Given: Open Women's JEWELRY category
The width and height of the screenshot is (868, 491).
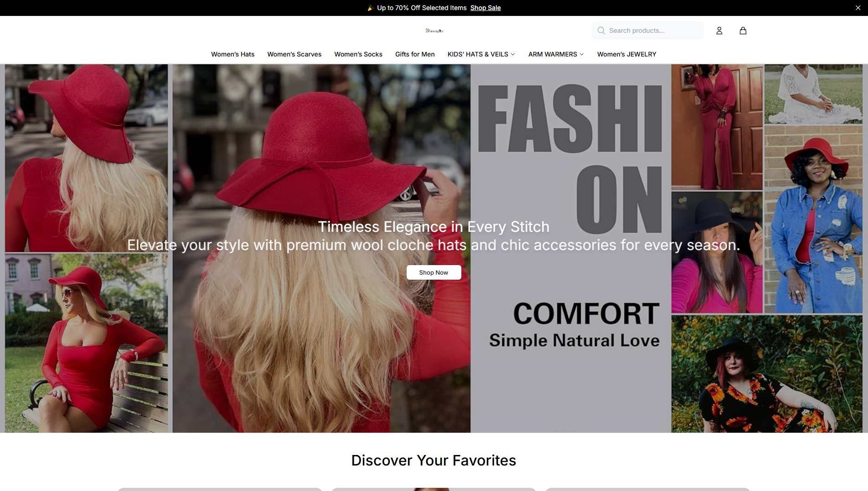Looking at the screenshot, I should 627,54.
